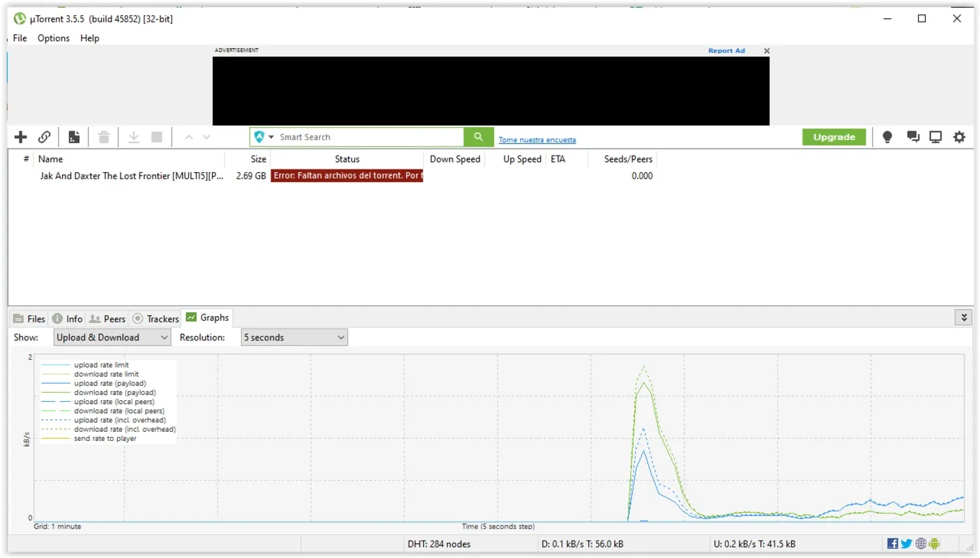Open Preferences gear icon
Image resolution: width=980 pixels, height=558 pixels.
coord(960,137)
